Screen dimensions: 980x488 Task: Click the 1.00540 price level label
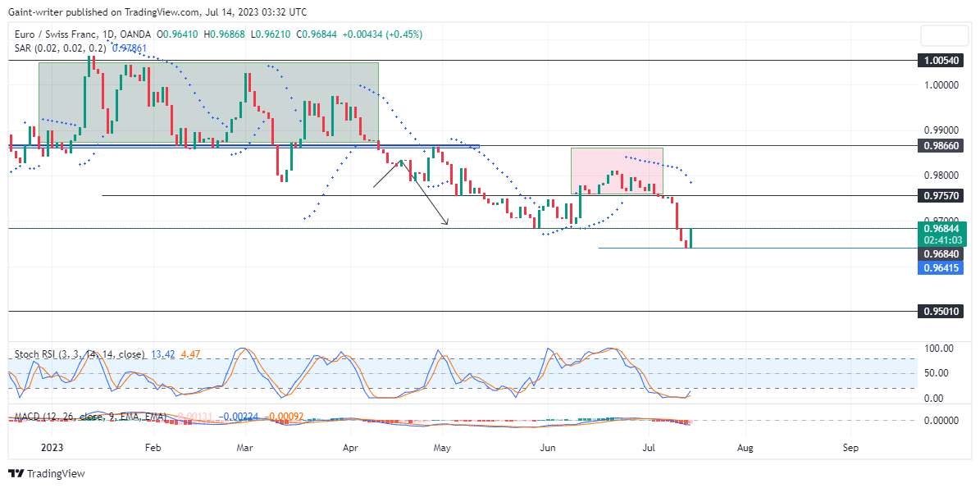click(940, 61)
